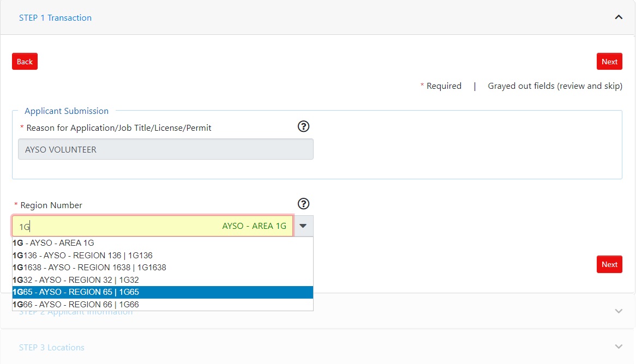
Task: Click the 'Required' legend text
Action: (444, 86)
